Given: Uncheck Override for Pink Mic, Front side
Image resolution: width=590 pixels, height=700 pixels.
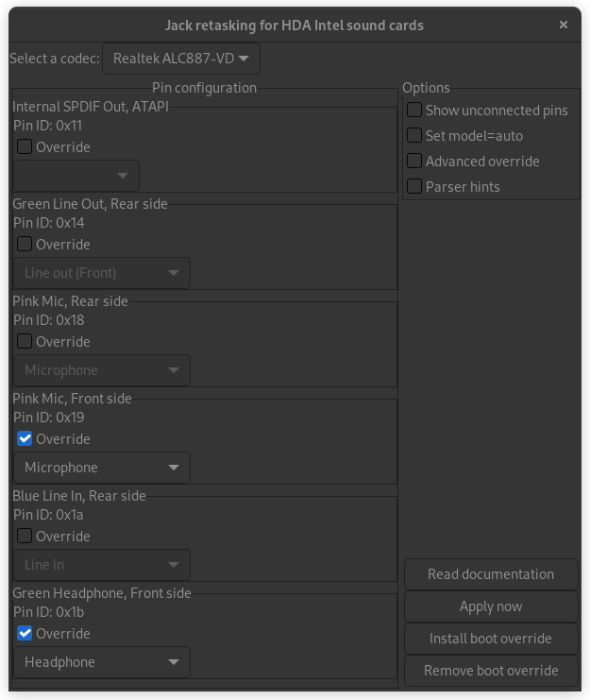Looking at the screenshot, I should [x=25, y=439].
